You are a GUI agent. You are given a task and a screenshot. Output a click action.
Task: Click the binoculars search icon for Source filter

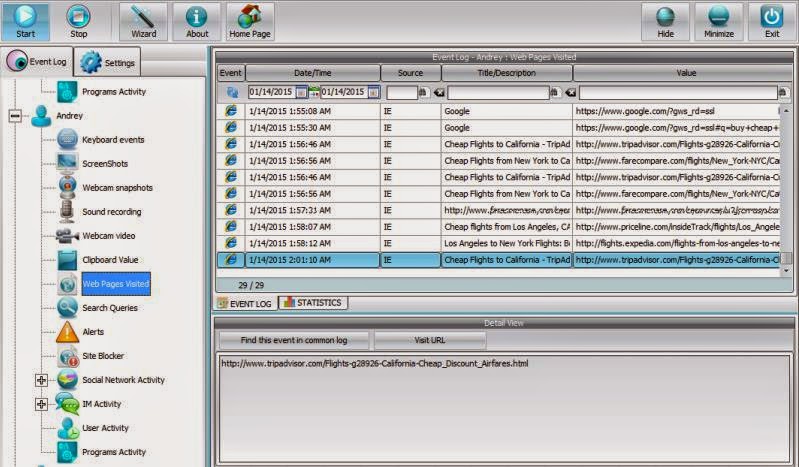[x=422, y=92]
